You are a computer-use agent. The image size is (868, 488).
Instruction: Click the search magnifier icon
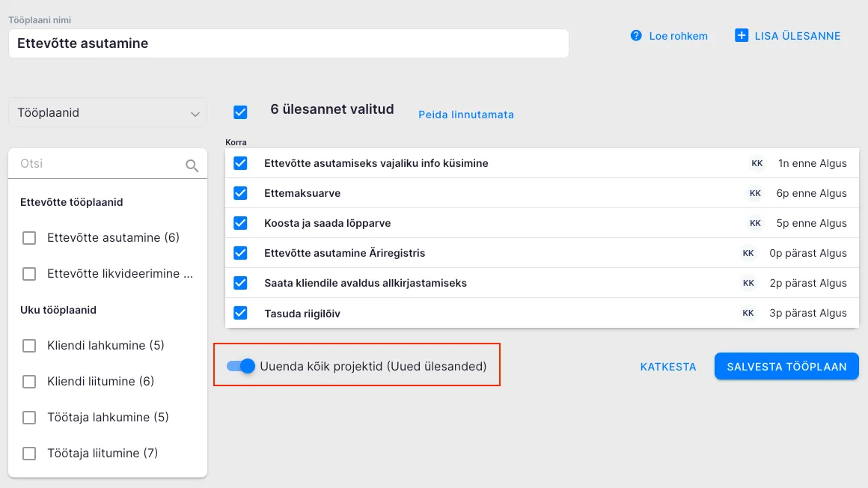click(x=192, y=165)
